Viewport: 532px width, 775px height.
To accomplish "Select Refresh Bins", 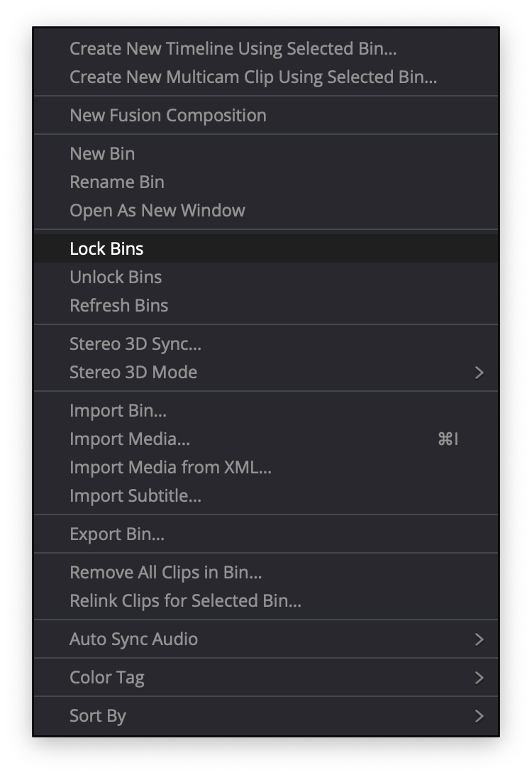I will (x=266, y=305).
